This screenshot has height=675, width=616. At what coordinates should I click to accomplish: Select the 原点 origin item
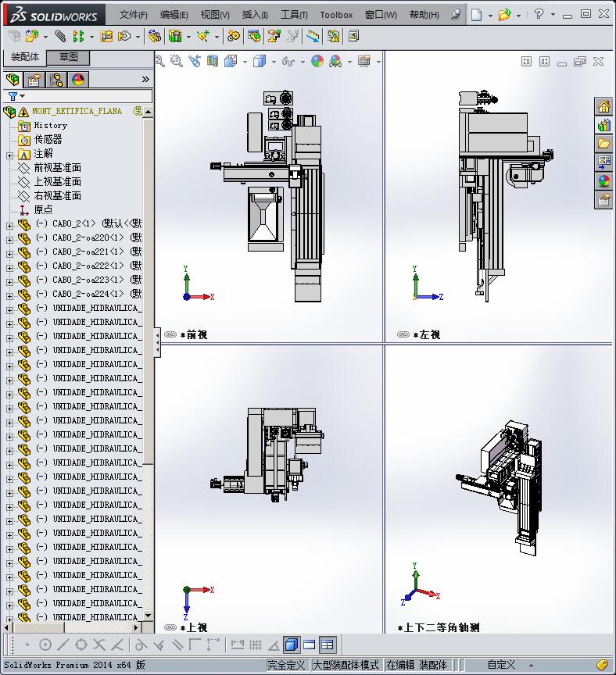[44, 209]
